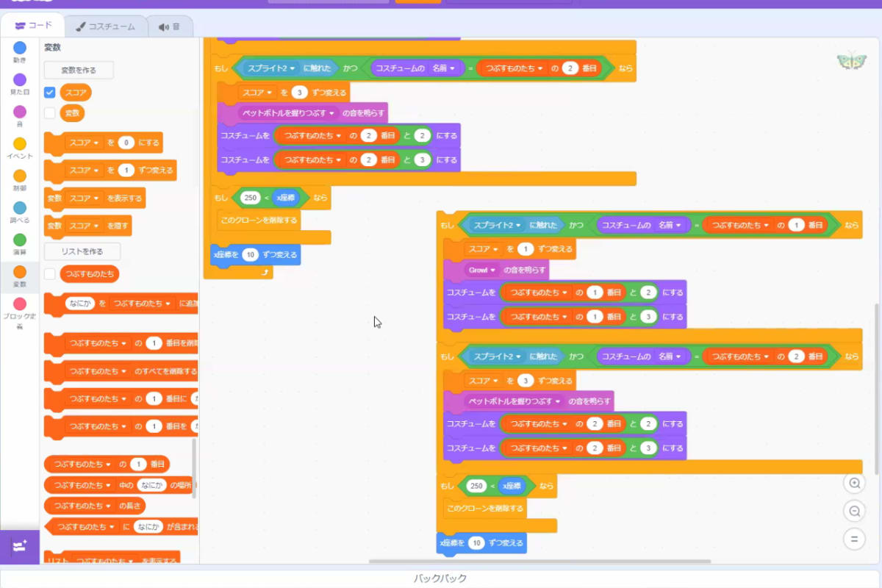Switch to the コスチューム tab

click(x=106, y=26)
